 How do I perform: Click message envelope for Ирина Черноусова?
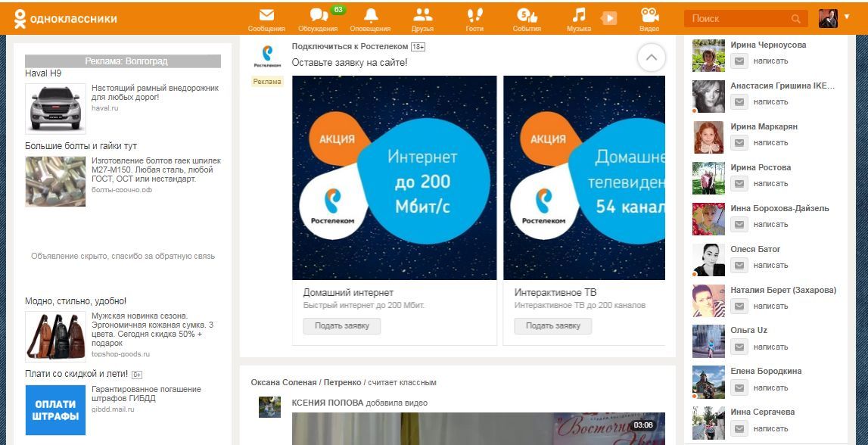pyautogui.click(x=739, y=61)
